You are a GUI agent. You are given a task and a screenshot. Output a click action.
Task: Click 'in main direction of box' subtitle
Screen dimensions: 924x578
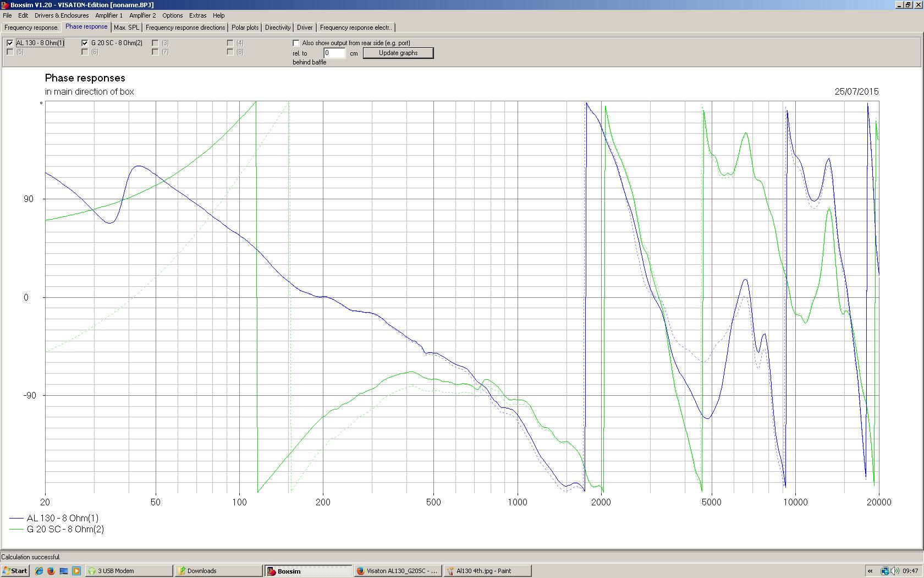pos(89,92)
